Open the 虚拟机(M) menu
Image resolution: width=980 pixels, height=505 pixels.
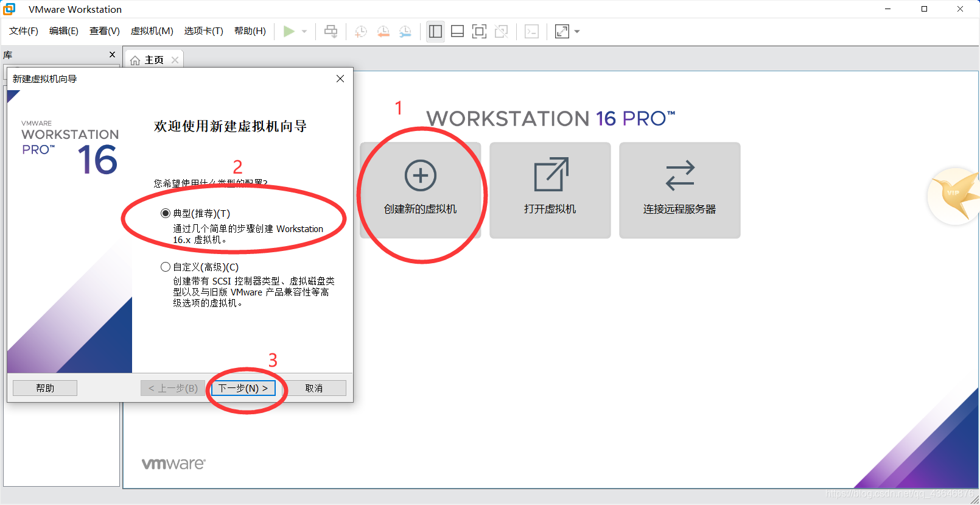[x=152, y=31]
